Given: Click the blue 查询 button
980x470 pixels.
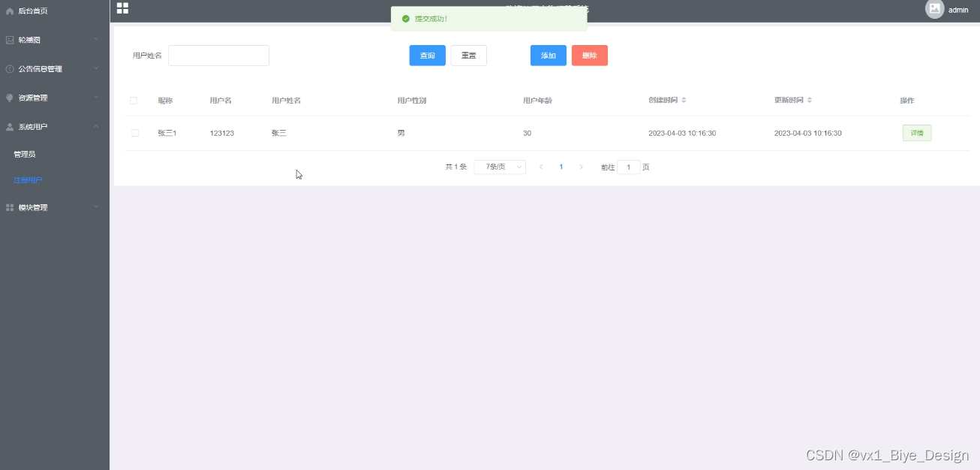Looking at the screenshot, I should tap(428, 56).
